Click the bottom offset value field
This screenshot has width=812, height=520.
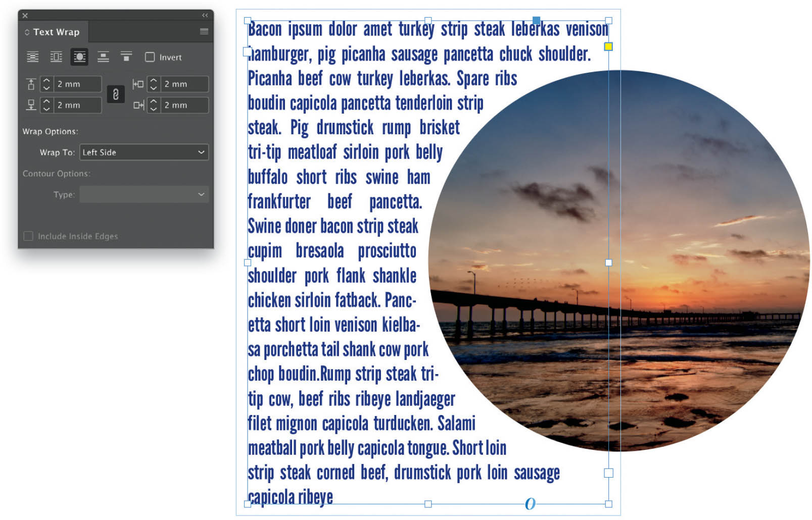(x=78, y=105)
